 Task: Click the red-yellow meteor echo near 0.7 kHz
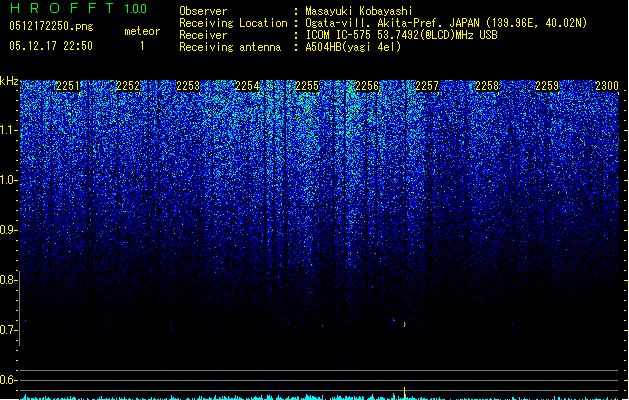pyautogui.click(x=404, y=324)
